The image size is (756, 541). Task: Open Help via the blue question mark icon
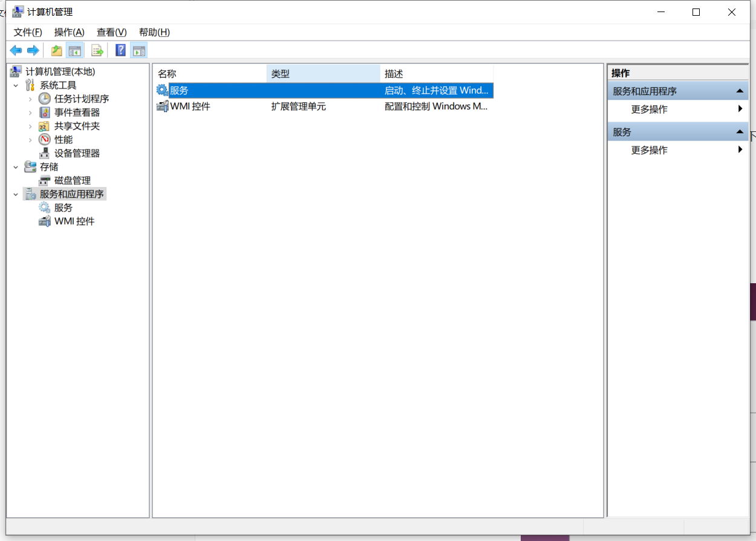tap(120, 50)
